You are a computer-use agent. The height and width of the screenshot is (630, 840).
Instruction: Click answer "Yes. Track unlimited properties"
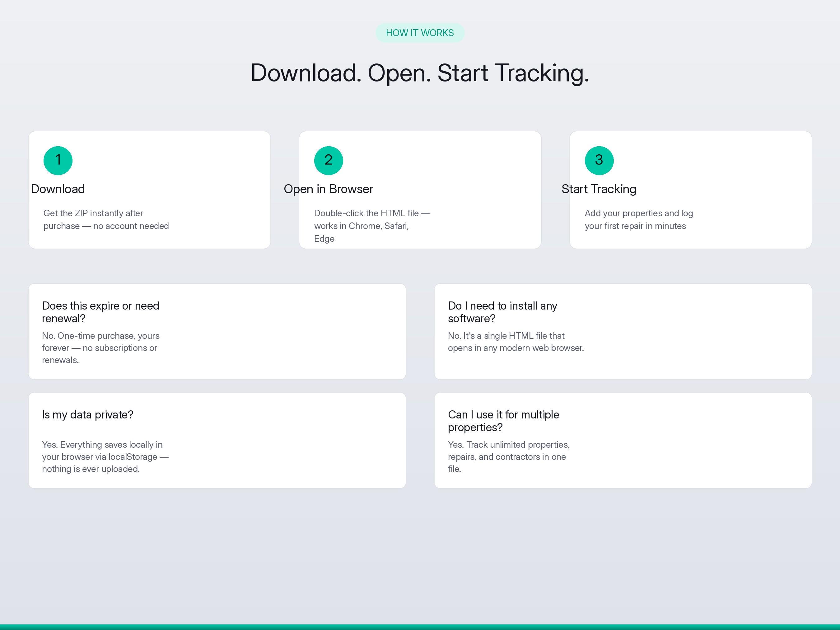508,457
